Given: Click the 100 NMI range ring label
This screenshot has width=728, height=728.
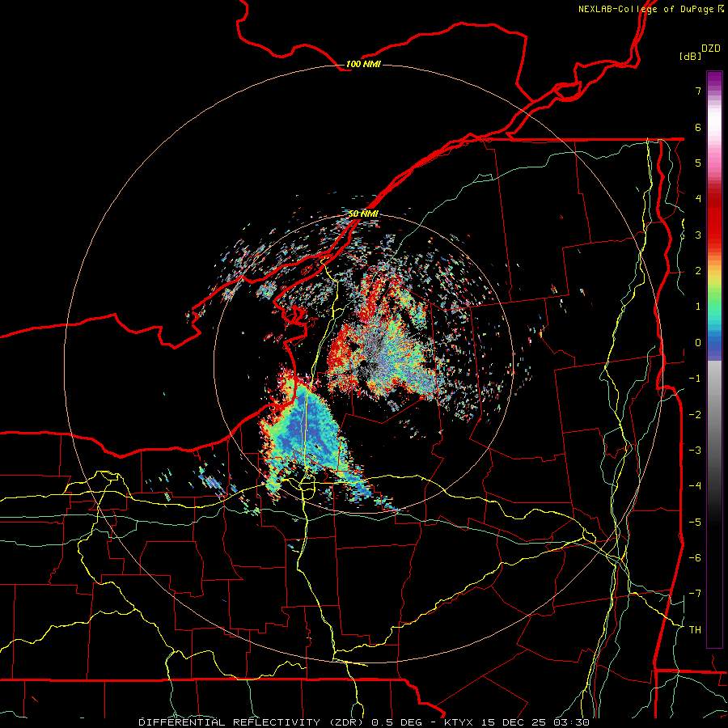Looking at the screenshot, I should [363, 64].
